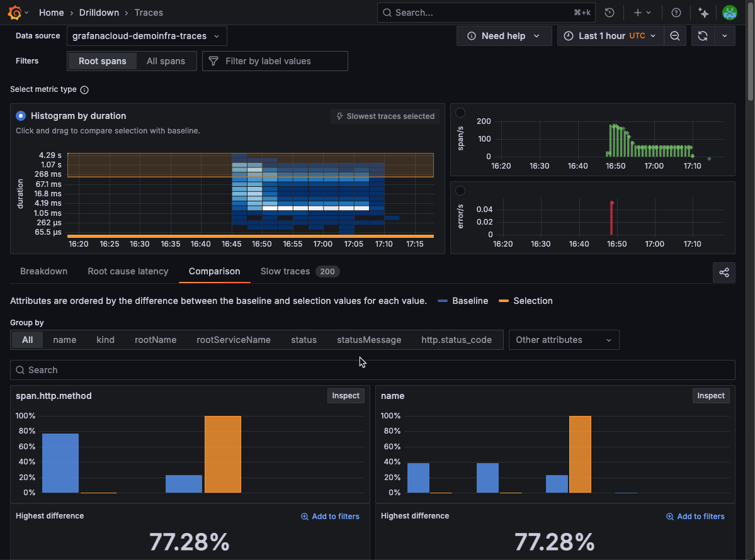Zoom out the time range
The height and width of the screenshot is (560, 755).
pos(674,36)
